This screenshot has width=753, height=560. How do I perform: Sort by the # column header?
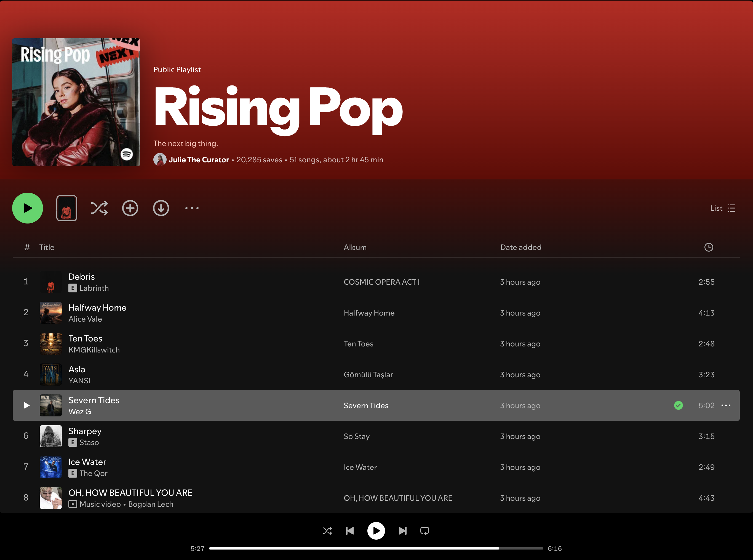(x=27, y=247)
